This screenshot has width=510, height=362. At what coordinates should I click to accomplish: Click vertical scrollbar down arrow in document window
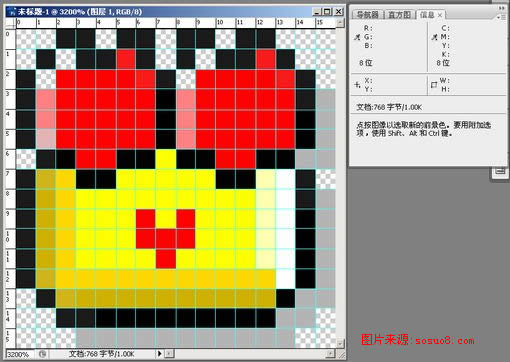tap(340, 343)
